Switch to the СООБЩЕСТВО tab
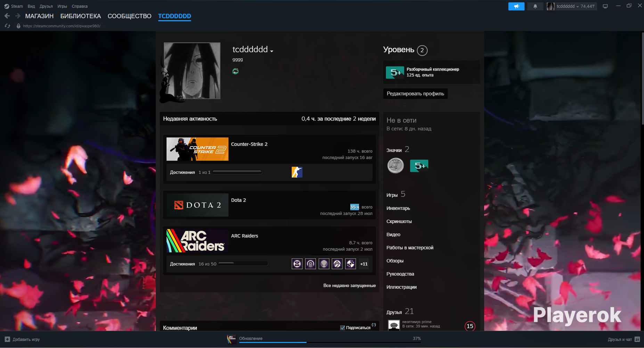The width and height of the screenshot is (644, 348). pyautogui.click(x=129, y=16)
